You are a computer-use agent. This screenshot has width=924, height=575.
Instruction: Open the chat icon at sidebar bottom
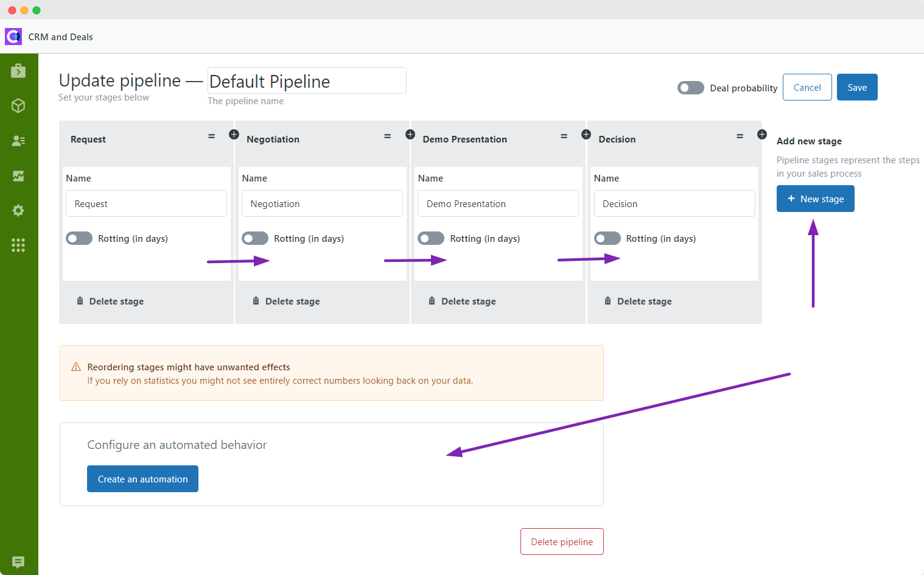(x=18, y=562)
